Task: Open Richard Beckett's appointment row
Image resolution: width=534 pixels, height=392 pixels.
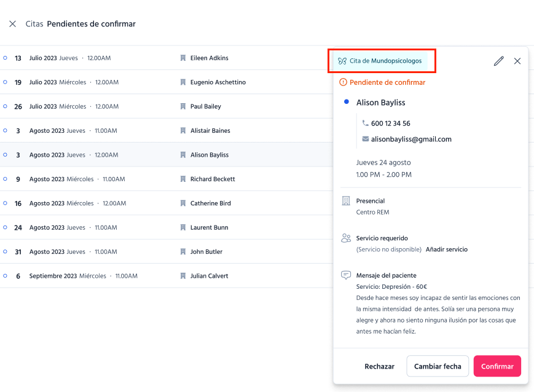Action: tap(167, 179)
